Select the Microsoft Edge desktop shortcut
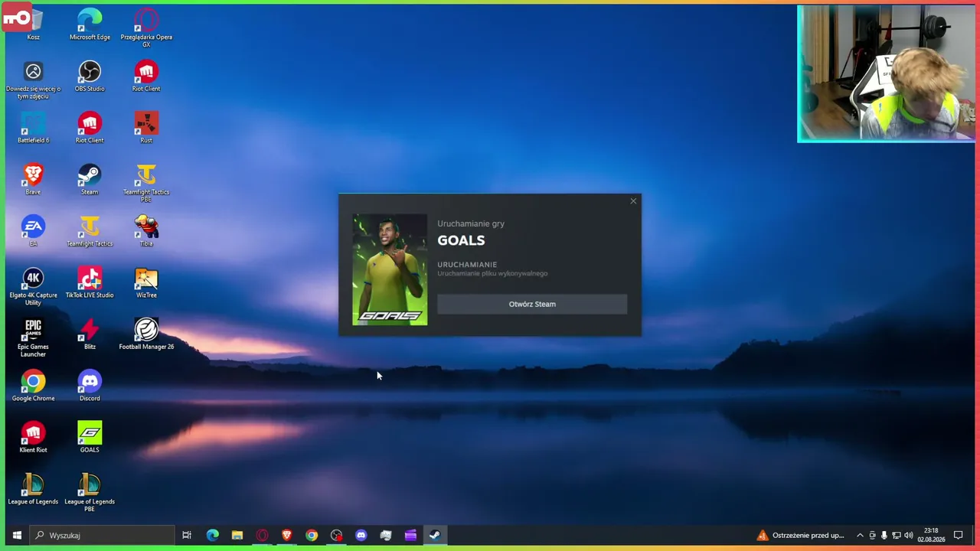 (x=90, y=24)
